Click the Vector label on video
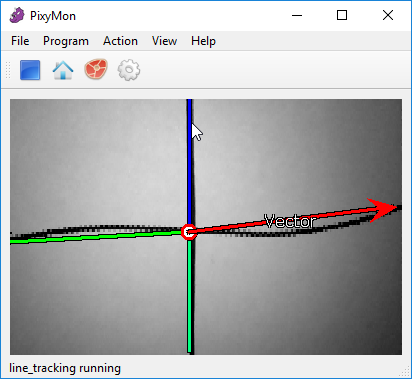Screen dimensions: 412x379 tap(290, 221)
